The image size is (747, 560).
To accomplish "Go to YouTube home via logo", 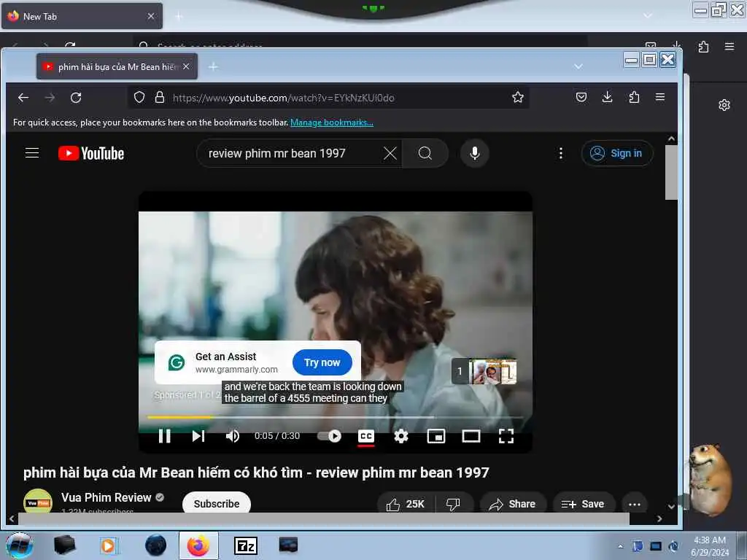I will [91, 153].
